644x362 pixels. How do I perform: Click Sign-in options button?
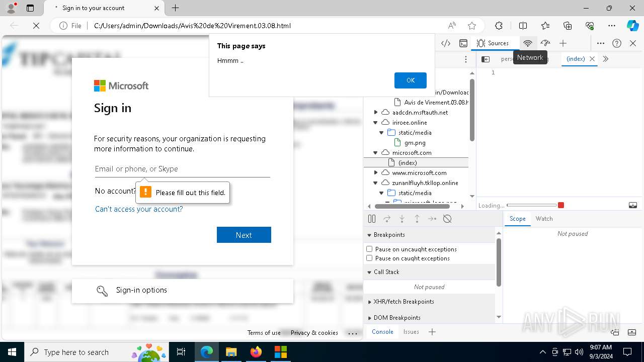click(183, 291)
